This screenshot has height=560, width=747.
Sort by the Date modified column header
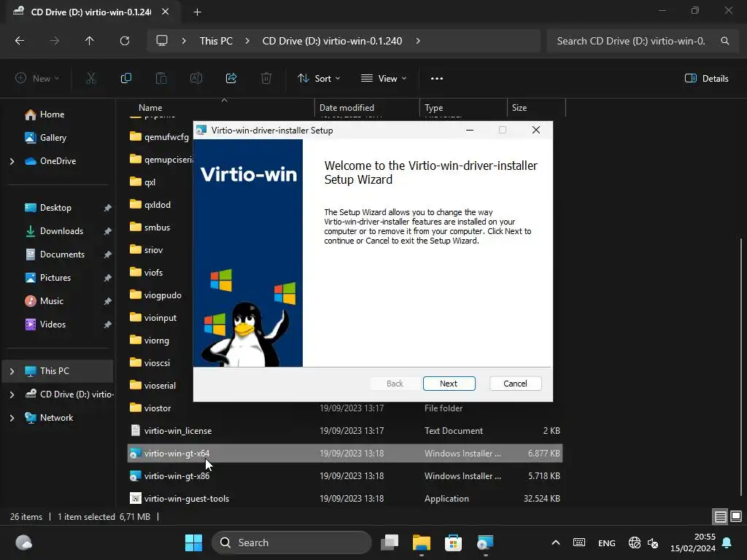point(347,108)
